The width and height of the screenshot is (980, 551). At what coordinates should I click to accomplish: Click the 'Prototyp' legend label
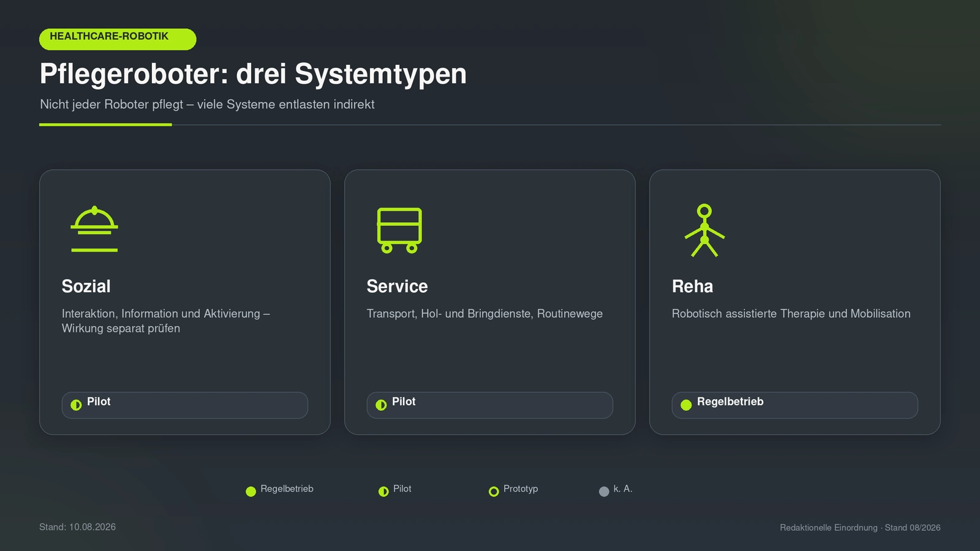pos(521,489)
